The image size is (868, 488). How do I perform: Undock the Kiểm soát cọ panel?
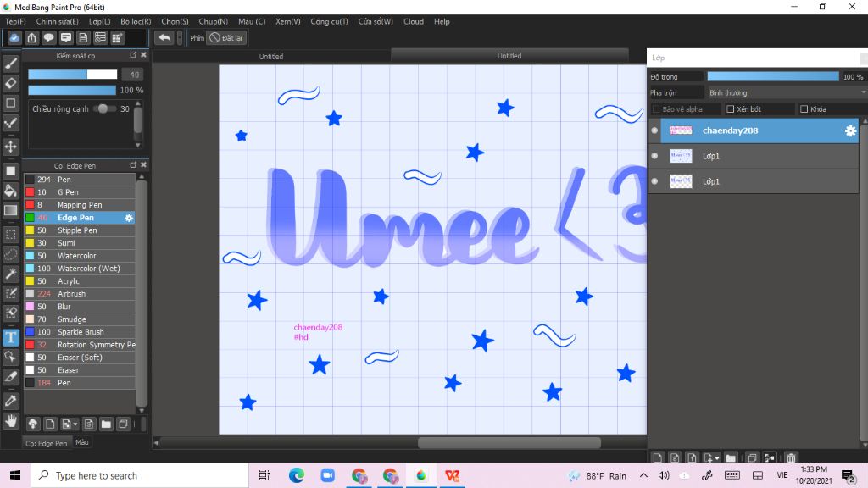(133, 55)
